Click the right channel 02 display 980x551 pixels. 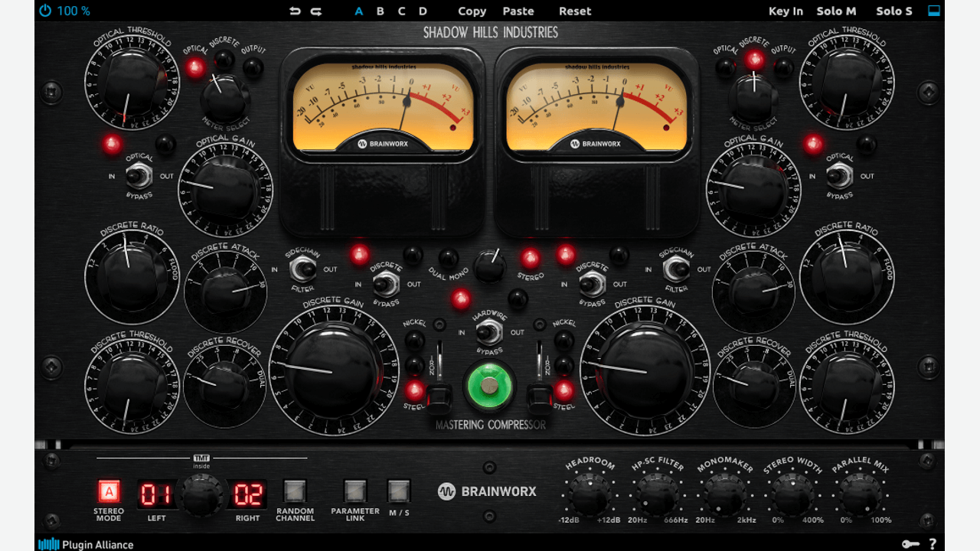248,494
